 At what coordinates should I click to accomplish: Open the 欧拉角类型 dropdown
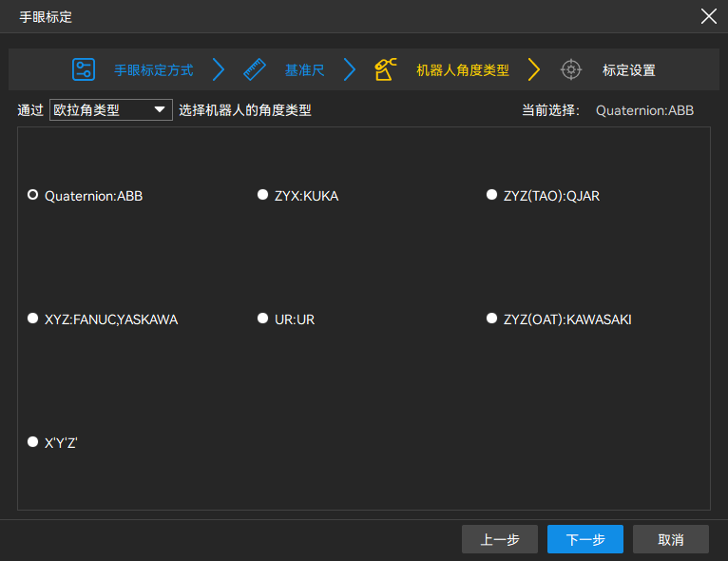(110, 110)
